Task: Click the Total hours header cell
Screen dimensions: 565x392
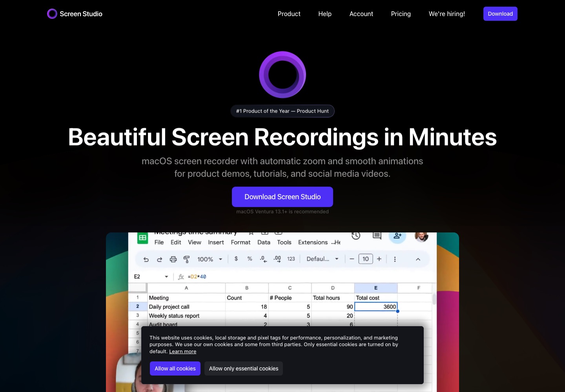Action: pos(333,298)
